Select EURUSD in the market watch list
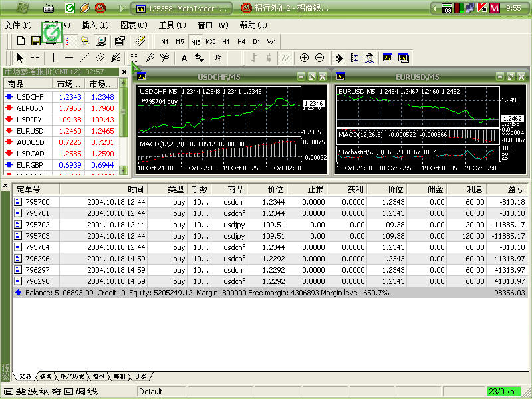Screen dimensions: 532x399 point(29,131)
